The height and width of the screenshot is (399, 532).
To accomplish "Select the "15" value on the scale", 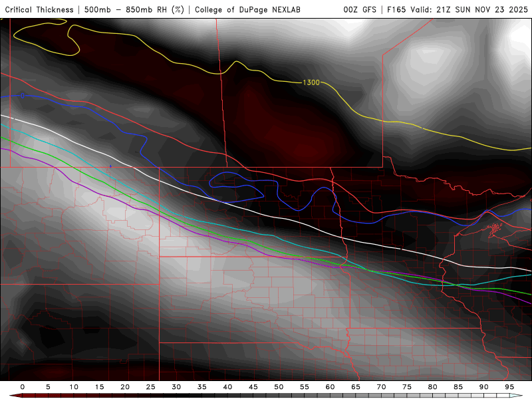I will (x=99, y=387).
